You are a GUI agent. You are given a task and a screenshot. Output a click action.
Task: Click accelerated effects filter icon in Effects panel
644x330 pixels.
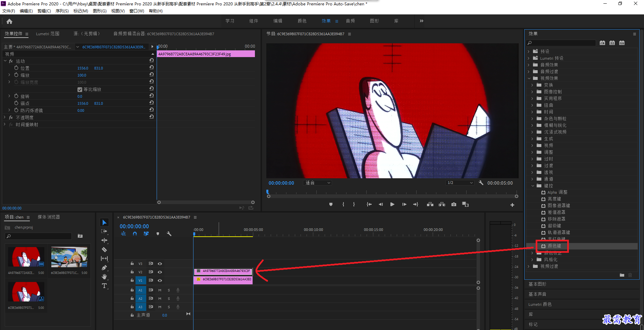coord(602,43)
